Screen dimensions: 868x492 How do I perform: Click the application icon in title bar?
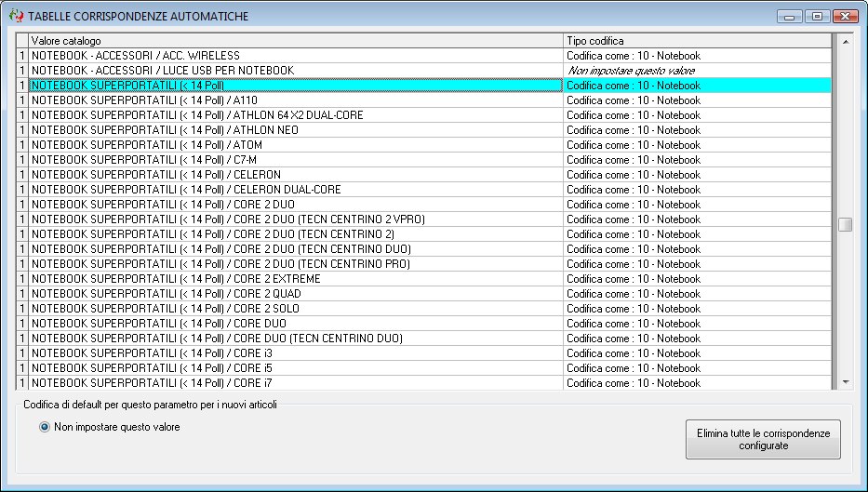click(x=16, y=16)
